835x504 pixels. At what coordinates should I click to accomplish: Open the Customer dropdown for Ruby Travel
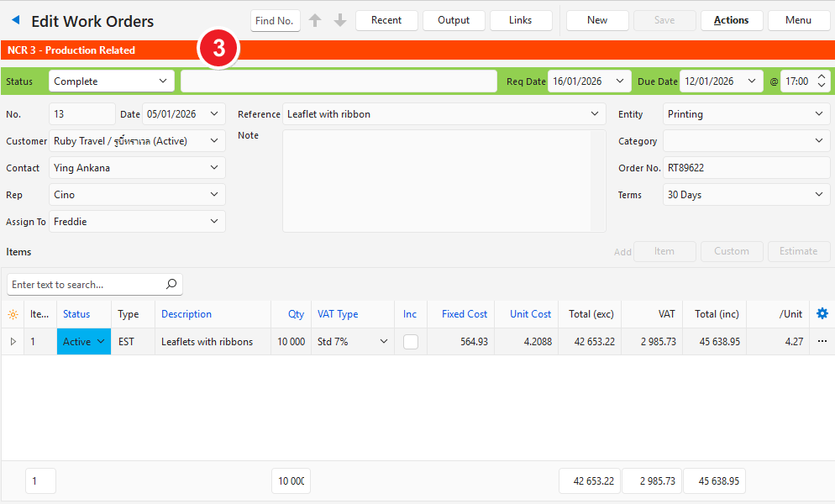pos(137,141)
